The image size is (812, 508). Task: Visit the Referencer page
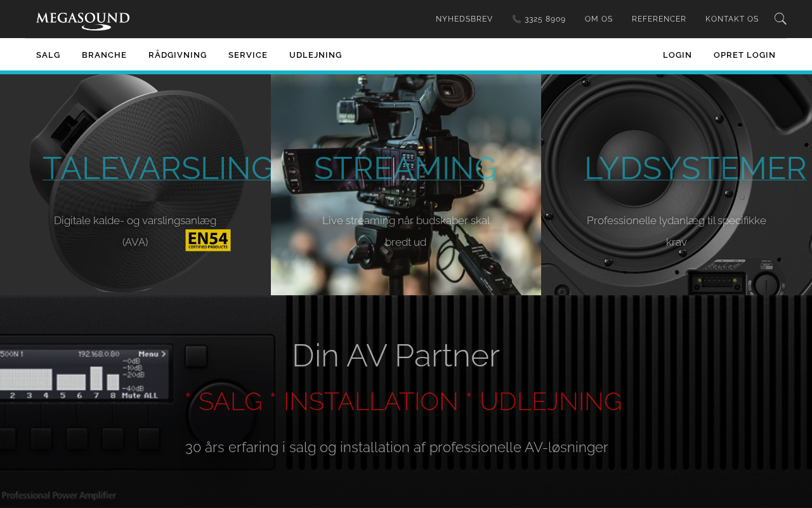click(x=659, y=19)
